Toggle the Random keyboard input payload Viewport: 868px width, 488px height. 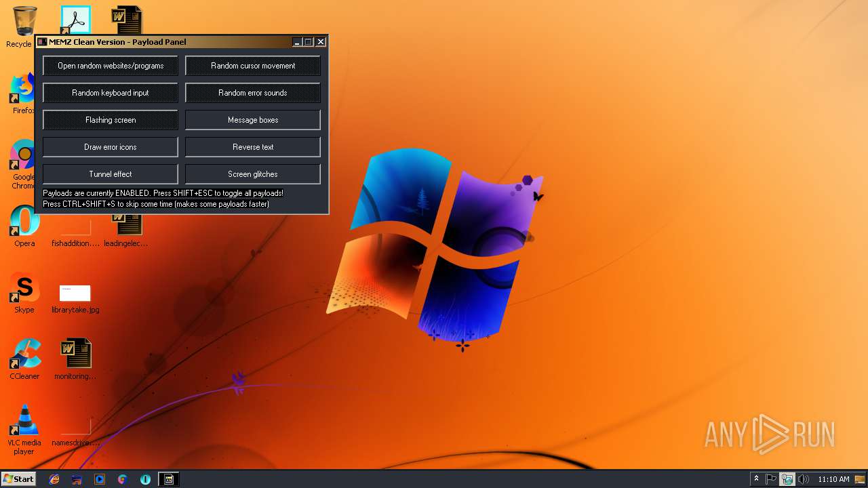[x=111, y=93]
